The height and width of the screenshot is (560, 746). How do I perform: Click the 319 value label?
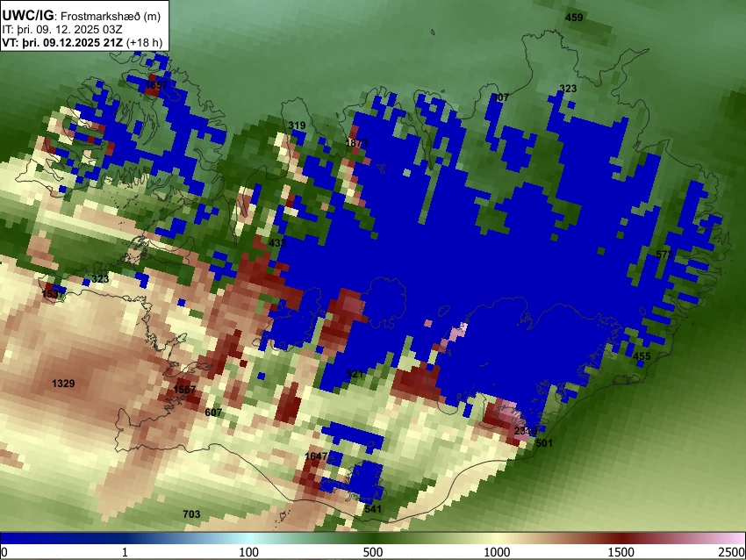pyautogui.click(x=297, y=126)
